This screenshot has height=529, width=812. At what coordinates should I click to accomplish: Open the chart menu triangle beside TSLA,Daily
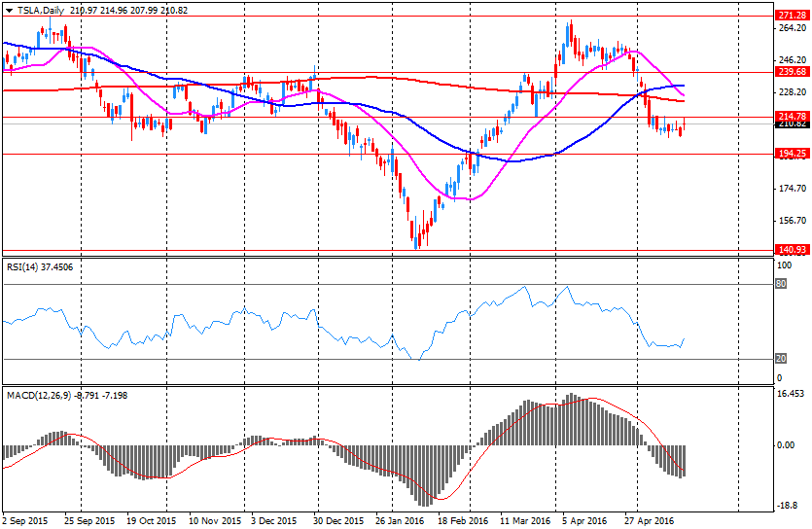9,11
